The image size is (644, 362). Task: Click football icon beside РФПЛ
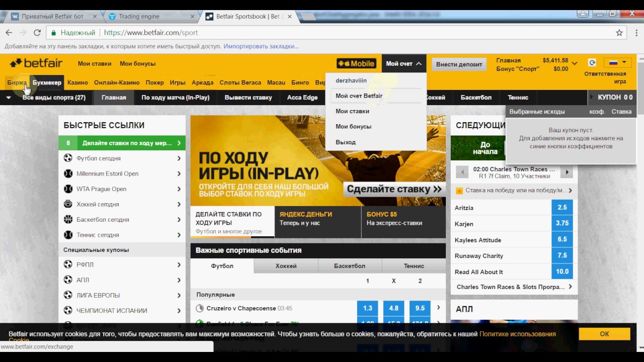click(68, 264)
